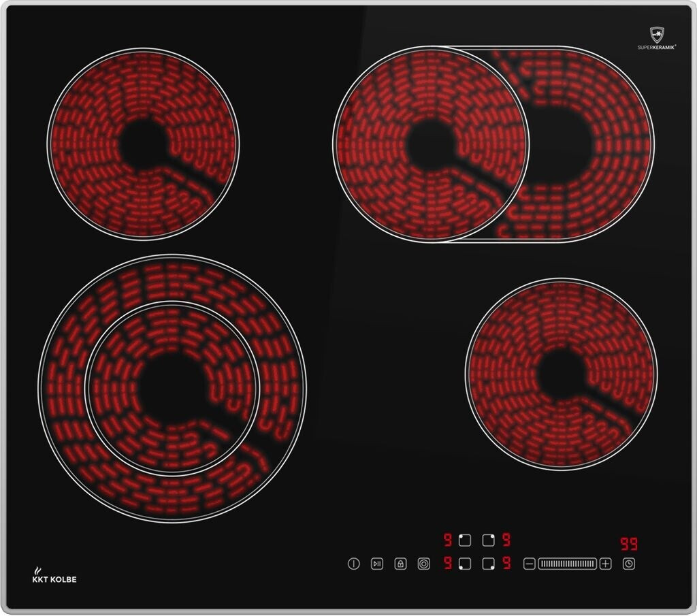Tap the red 99 timer display
The image size is (697, 616).
(x=628, y=544)
